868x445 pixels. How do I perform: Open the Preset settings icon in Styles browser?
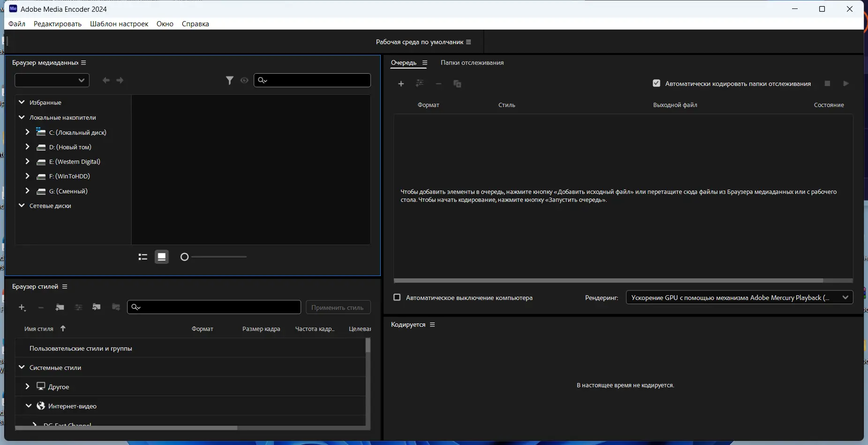[78, 307]
